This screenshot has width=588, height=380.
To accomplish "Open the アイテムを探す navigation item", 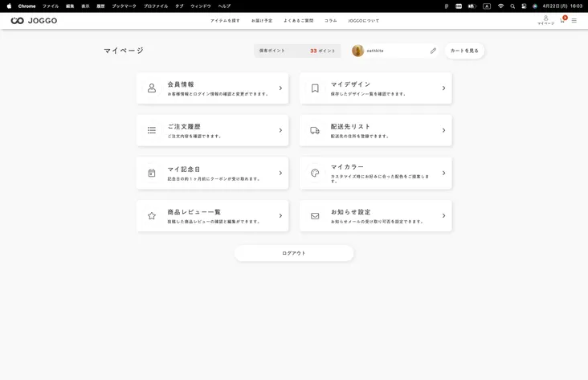I will [x=225, y=21].
